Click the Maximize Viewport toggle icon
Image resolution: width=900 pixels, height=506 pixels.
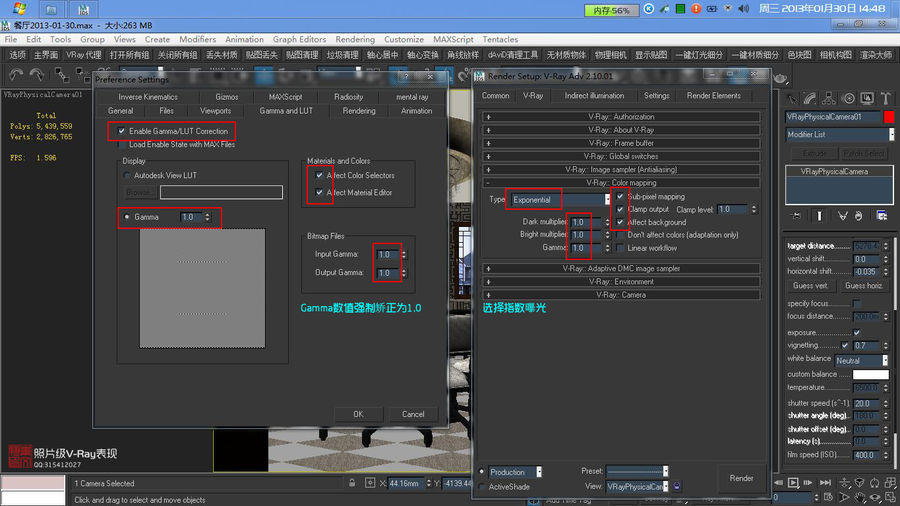[890, 497]
